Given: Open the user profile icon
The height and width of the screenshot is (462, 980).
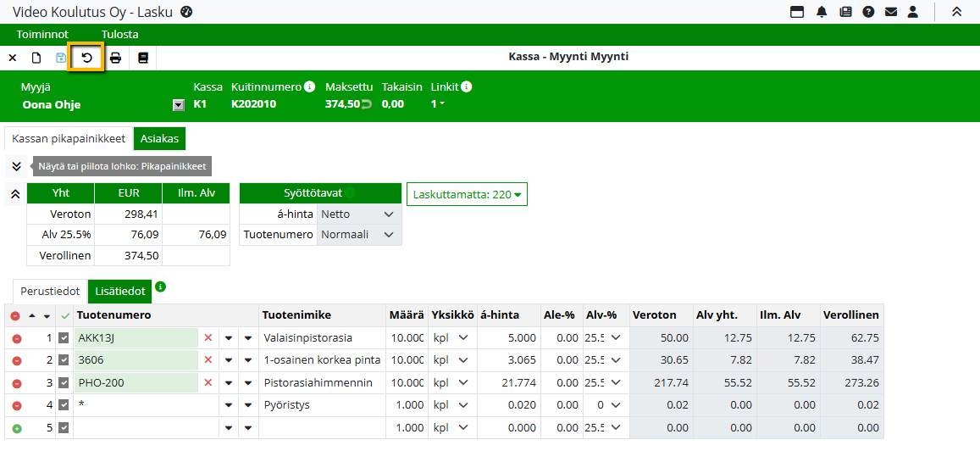Looking at the screenshot, I should click(912, 12).
